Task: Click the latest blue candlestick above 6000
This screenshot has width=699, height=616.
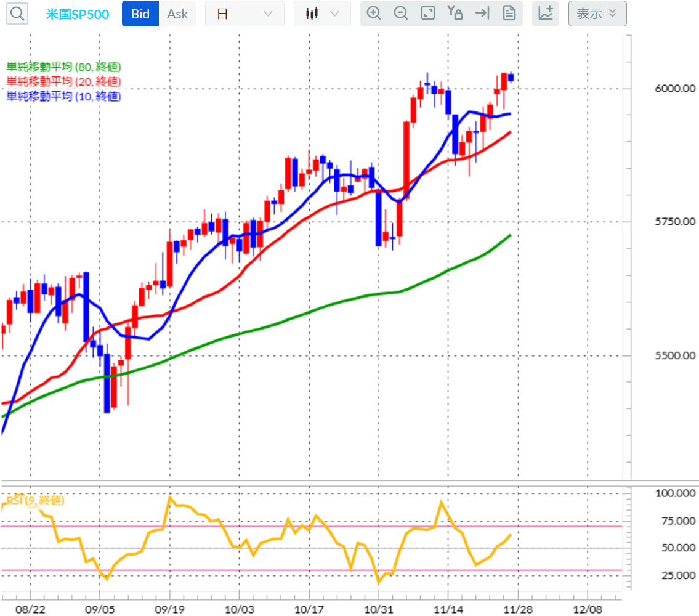Action: (x=511, y=78)
